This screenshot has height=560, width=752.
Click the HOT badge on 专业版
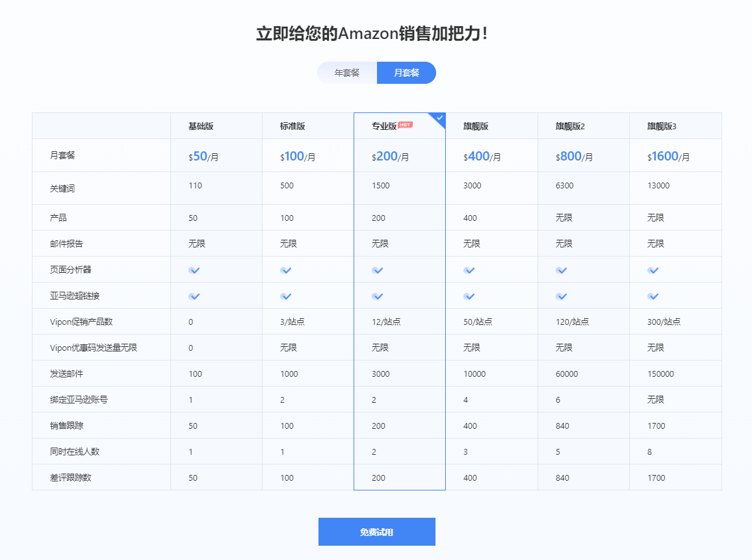[x=406, y=125]
